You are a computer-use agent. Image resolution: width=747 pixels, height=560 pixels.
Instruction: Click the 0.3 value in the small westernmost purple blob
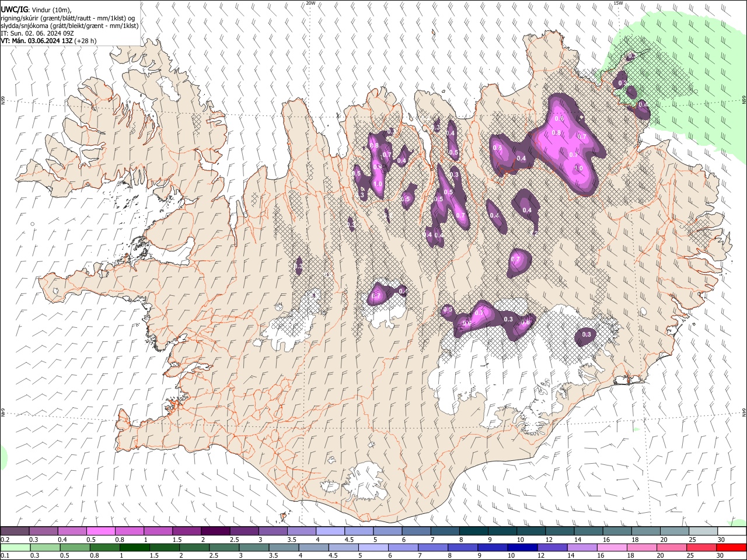[298, 266]
